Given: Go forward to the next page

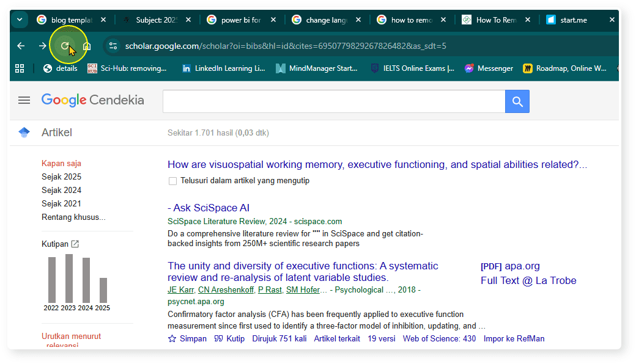Looking at the screenshot, I should pos(43,46).
